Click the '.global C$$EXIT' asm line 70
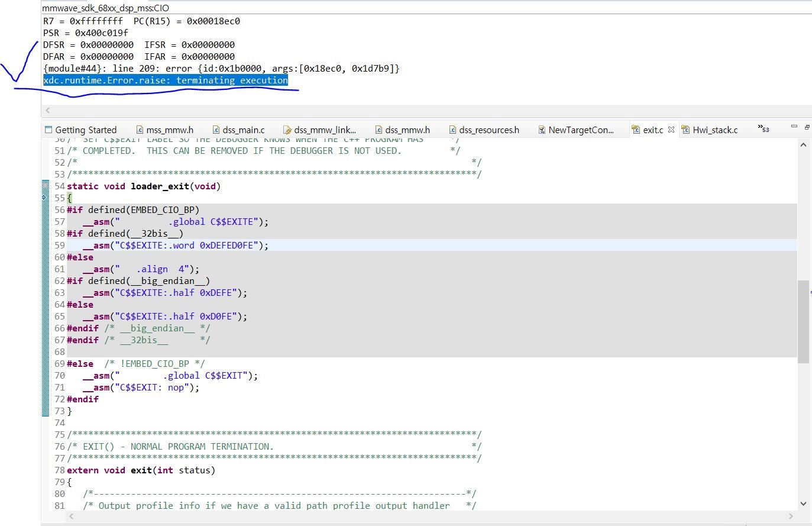The height and width of the screenshot is (526, 812). click(x=170, y=375)
